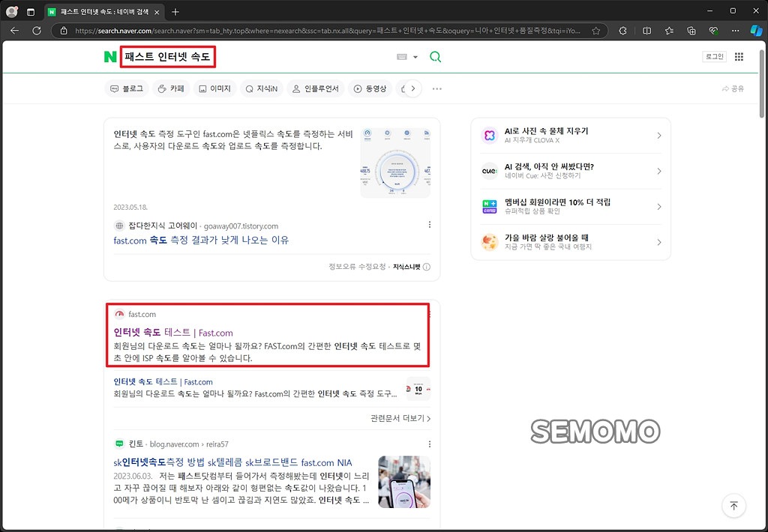Click chevron on 가을 바람 살랑 불어올 때 row
Image resolution: width=768 pixels, height=532 pixels.
(x=659, y=242)
